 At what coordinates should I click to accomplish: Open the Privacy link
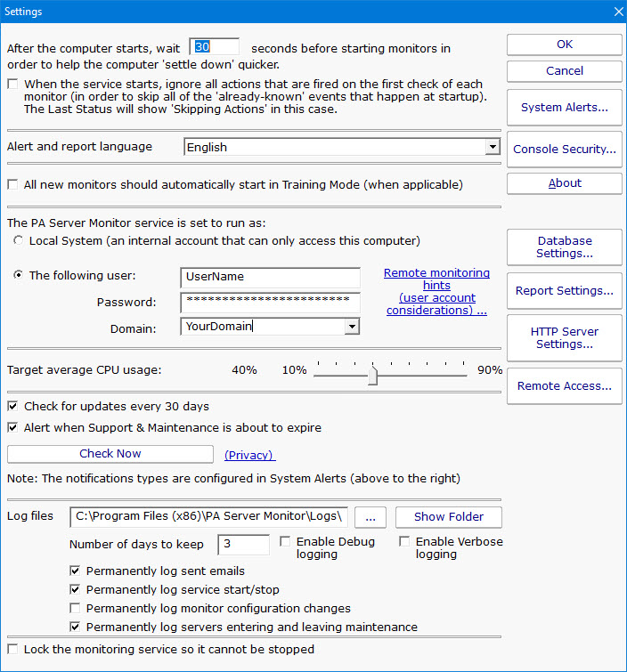[x=248, y=455]
